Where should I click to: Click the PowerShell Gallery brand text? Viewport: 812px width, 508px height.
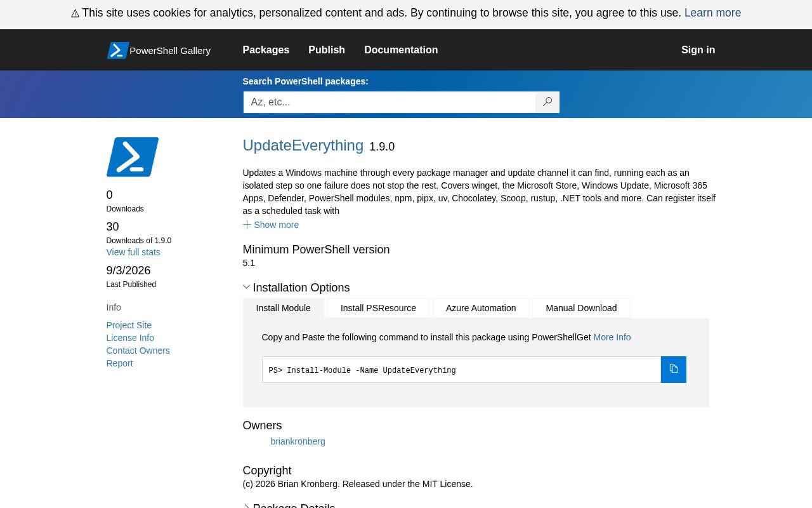point(170,51)
